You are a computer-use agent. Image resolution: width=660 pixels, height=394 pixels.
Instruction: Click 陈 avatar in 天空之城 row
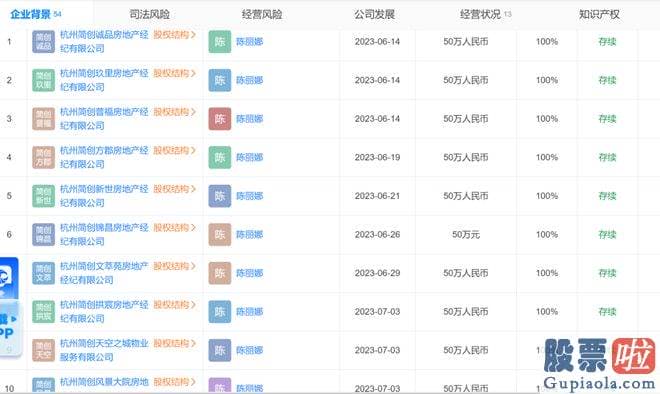coord(220,350)
